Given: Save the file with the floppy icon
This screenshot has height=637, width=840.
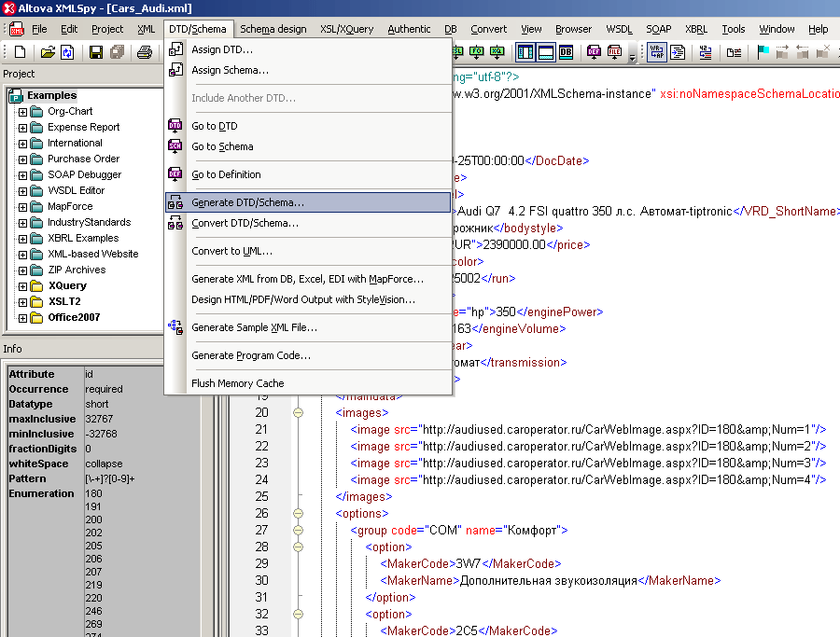Looking at the screenshot, I should [96, 52].
